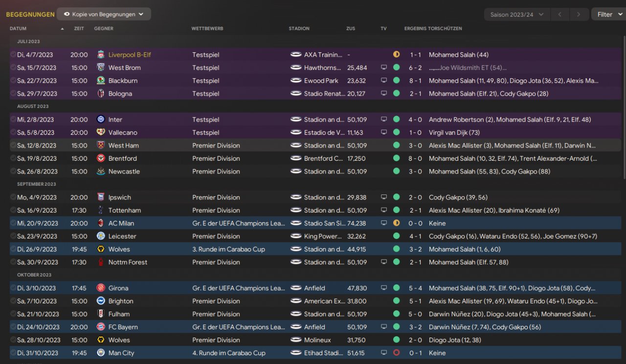The image size is (626, 364).
Task: Click the played checkmark beside Sa, 12/8/2023
Action: click(13, 145)
